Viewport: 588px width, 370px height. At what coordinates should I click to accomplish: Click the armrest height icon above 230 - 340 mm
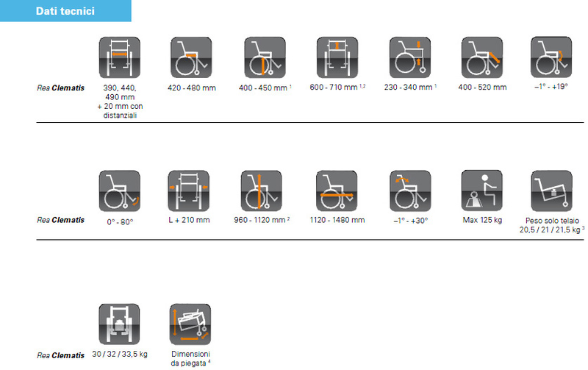(x=410, y=57)
